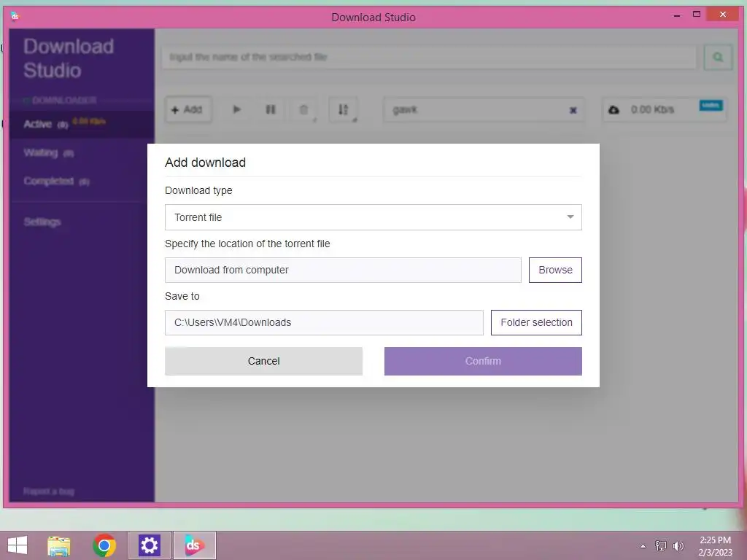Click the file name search input
Image resolution: width=747 pixels, height=560 pixels.
pyautogui.click(x=429, y=57)
